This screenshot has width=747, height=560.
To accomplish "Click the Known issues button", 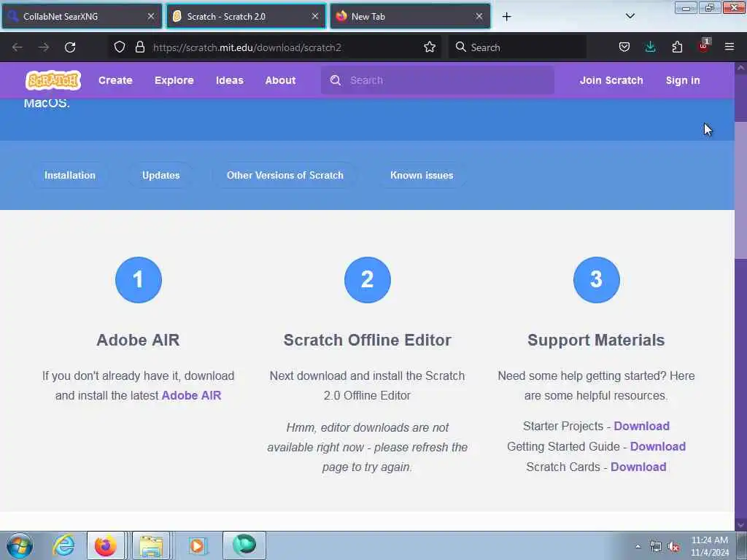I will coord(422,175).
